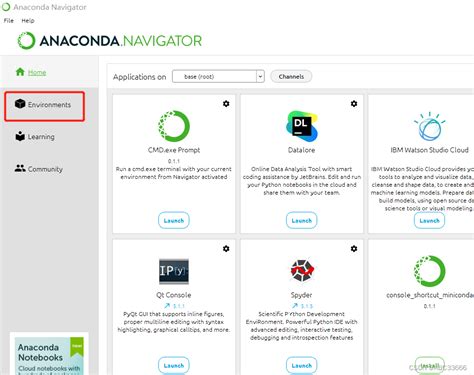Launch Spyder

302,365
